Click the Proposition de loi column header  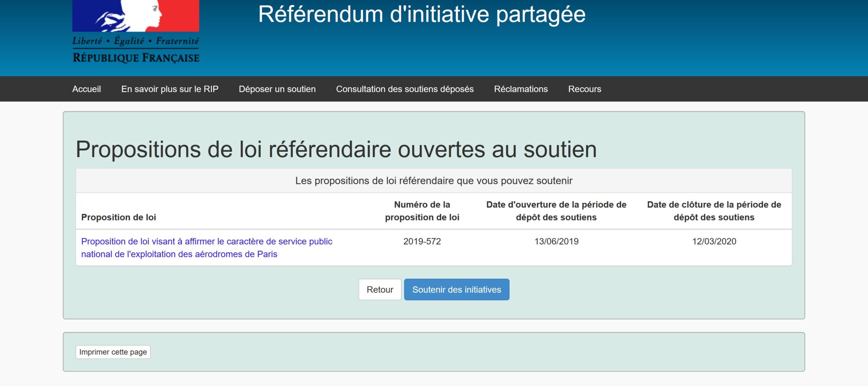(118, 217)
